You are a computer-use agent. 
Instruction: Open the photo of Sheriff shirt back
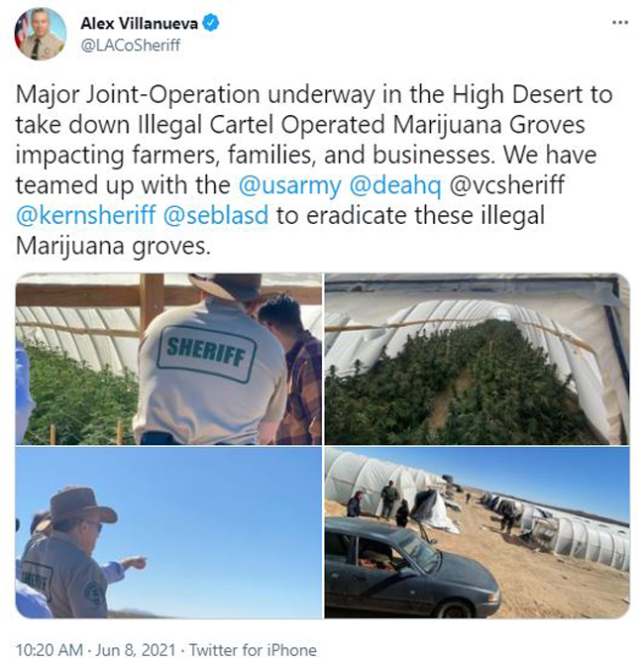tap(168, 359)
